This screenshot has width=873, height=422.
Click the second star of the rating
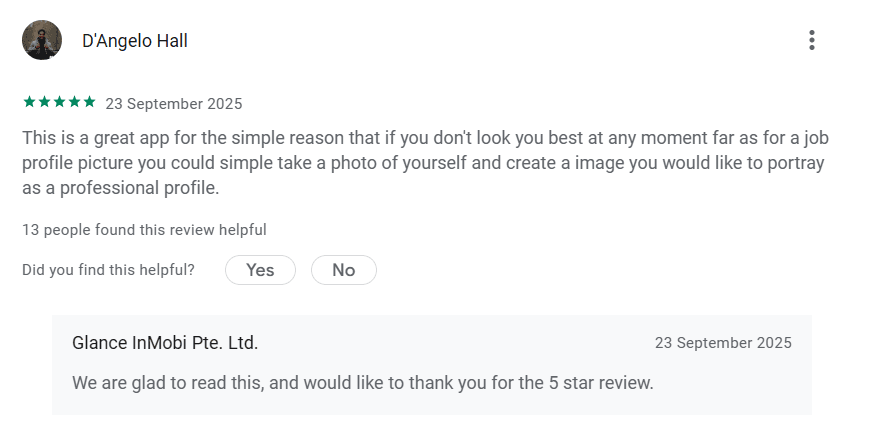44,102
